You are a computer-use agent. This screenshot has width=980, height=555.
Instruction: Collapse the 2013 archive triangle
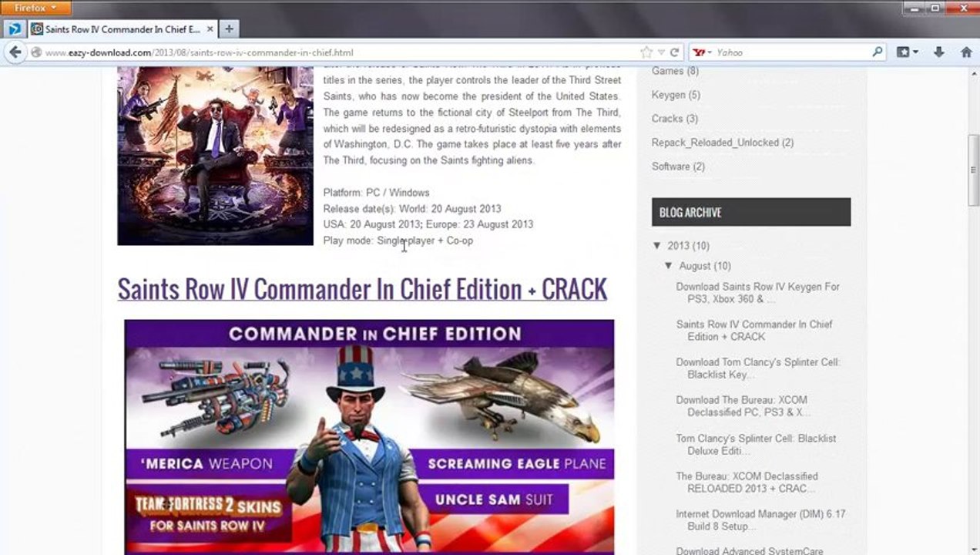tap(657, 246)
